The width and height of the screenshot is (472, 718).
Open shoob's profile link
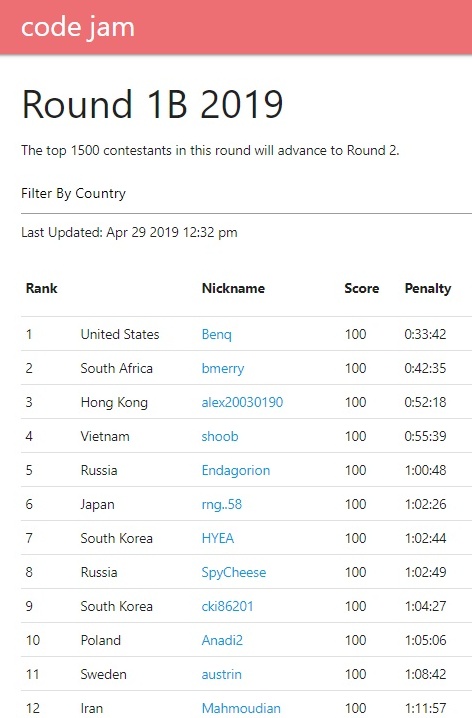[220, 436]
